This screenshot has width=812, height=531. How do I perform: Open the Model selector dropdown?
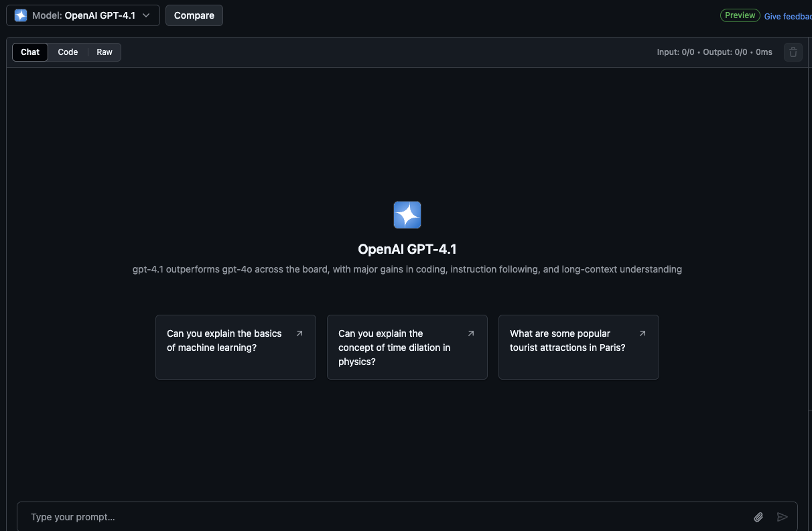(x=83, y=15)
